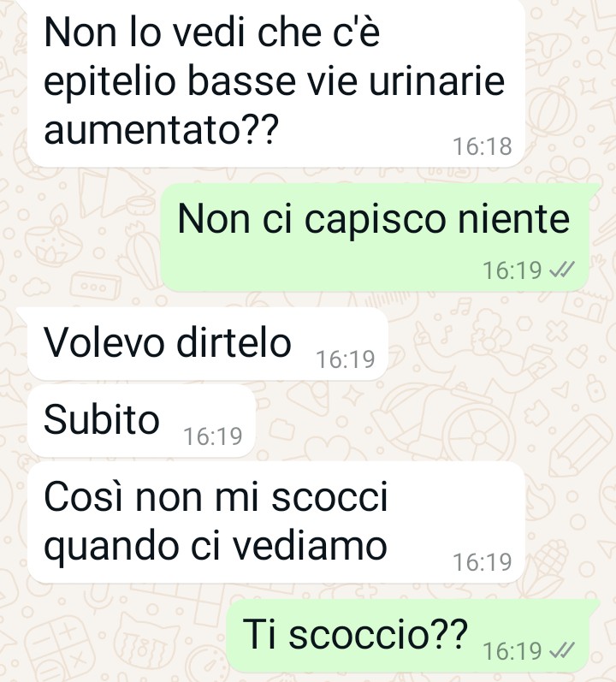Select the 'Non lo vedi che c'è epitelio' message

(x=276, y=83)
